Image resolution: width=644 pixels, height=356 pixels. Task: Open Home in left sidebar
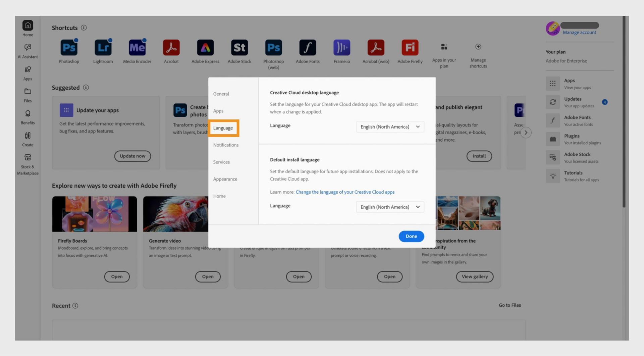tap(28, 28)
